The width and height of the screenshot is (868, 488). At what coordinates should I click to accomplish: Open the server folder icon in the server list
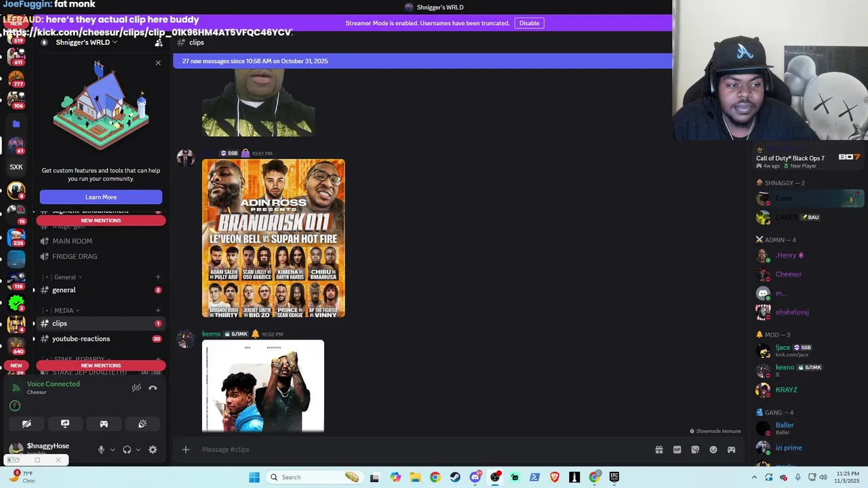click(16, 124)
